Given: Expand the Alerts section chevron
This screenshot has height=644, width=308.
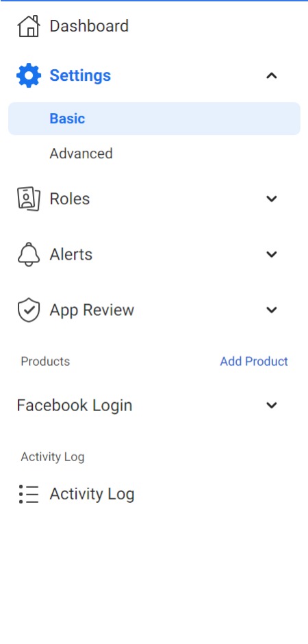Looking at the screenshot, I should point(272,254).
